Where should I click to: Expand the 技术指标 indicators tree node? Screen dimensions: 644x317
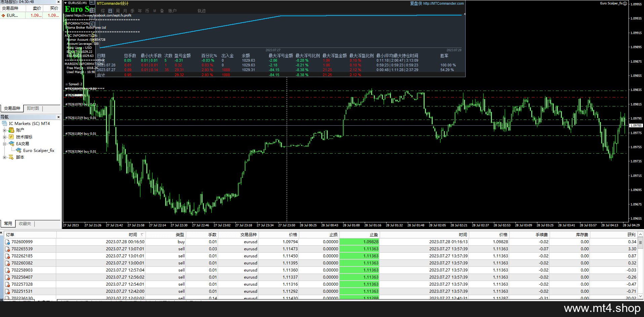(x=5, y=137)
